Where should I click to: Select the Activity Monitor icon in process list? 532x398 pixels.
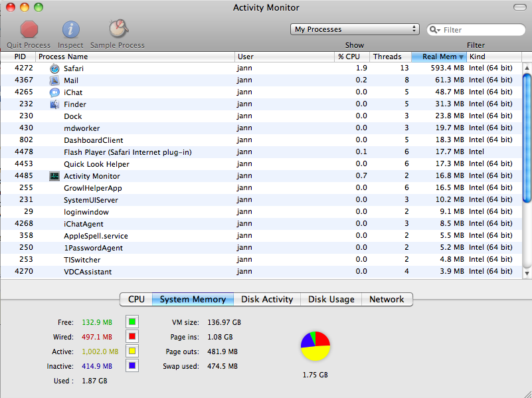54,176
